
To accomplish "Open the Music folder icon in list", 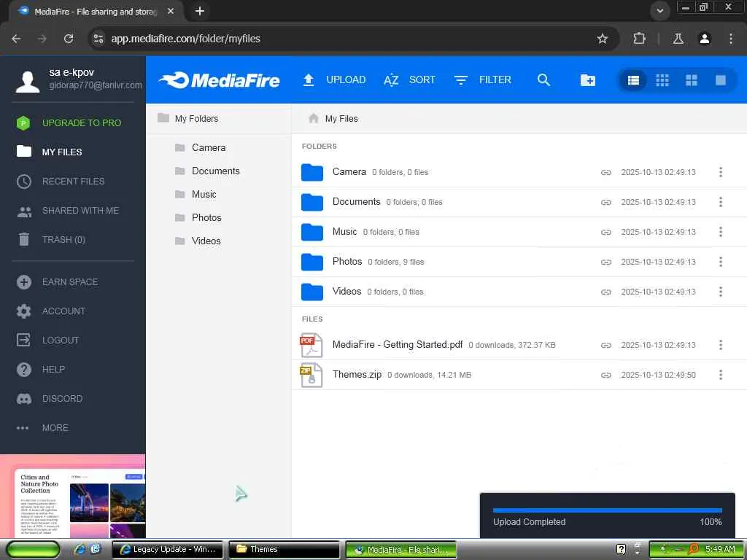I will (312, 232).
